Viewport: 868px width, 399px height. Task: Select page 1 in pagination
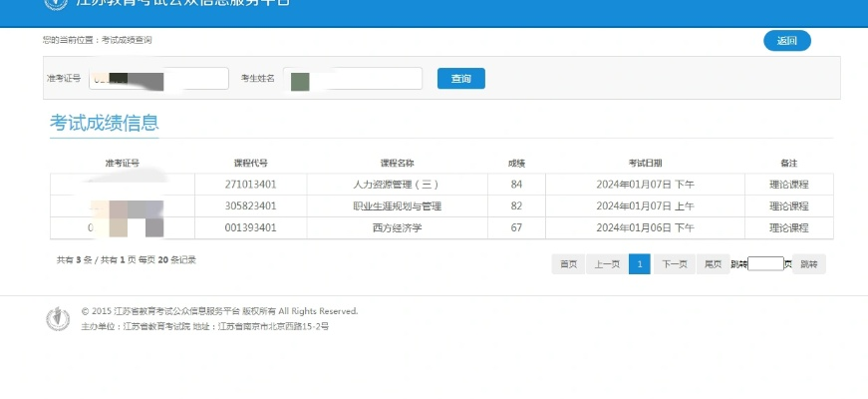tap(639, 264)
